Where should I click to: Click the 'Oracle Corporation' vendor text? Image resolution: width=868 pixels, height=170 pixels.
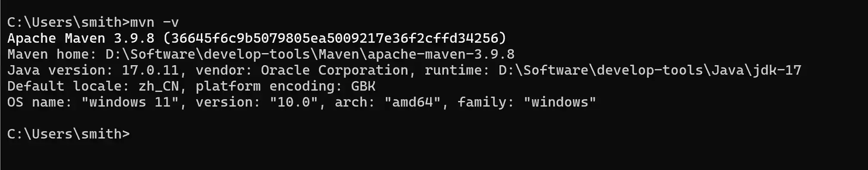(334, 70)
